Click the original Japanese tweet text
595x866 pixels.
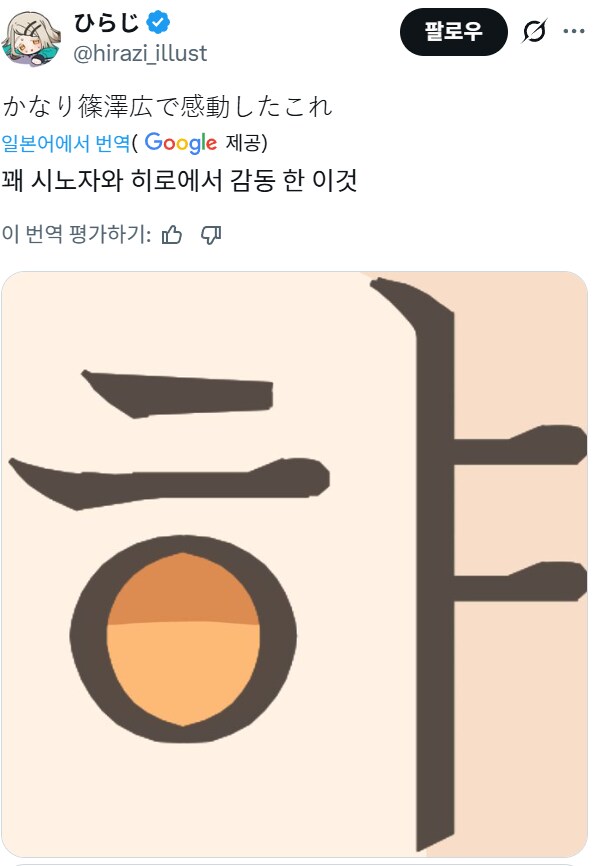coord(167,107)
